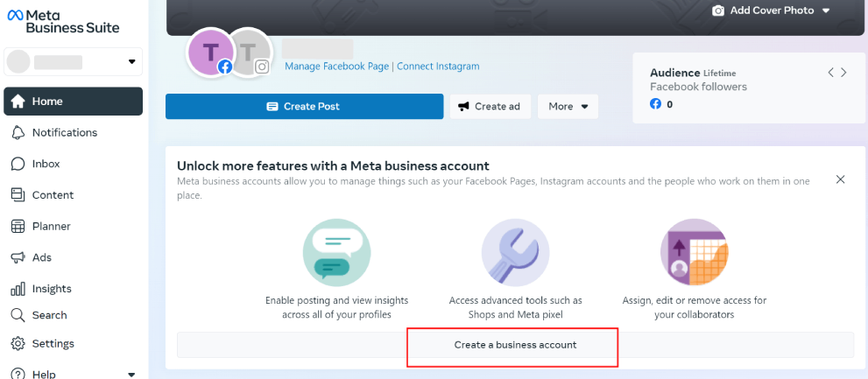Click 'Access advanced tools such as' text
This screenshot has width=868, height=379.
click(x=515, y=301)
